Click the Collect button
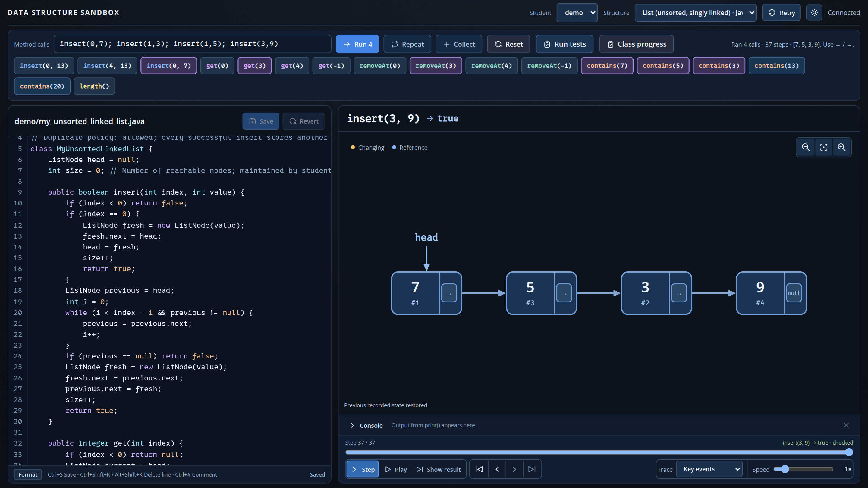 point(459,44)
